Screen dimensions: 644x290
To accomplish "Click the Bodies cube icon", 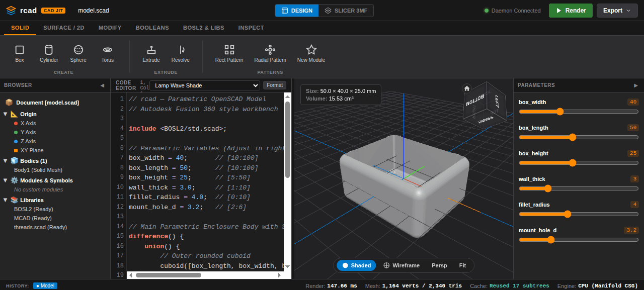I will point(14,161).
